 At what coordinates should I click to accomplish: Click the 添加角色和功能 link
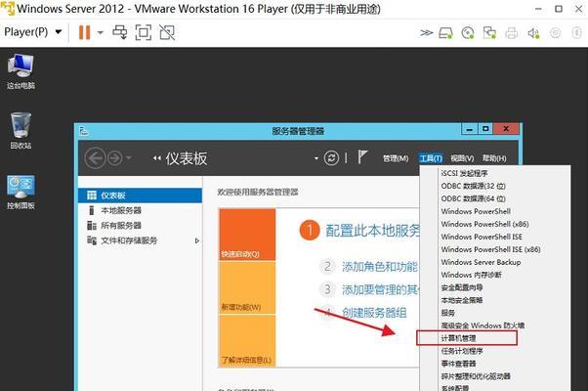pyautogui.click(x=380, y=267)
